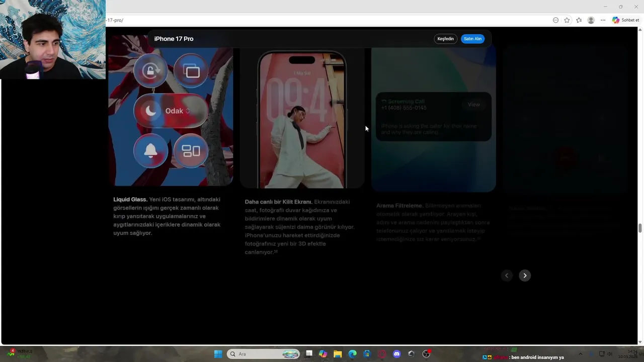The height and width of the screenshot is (362, 644).
Task: Launch Copilot from the taskbar
Action: pos(323,354)
